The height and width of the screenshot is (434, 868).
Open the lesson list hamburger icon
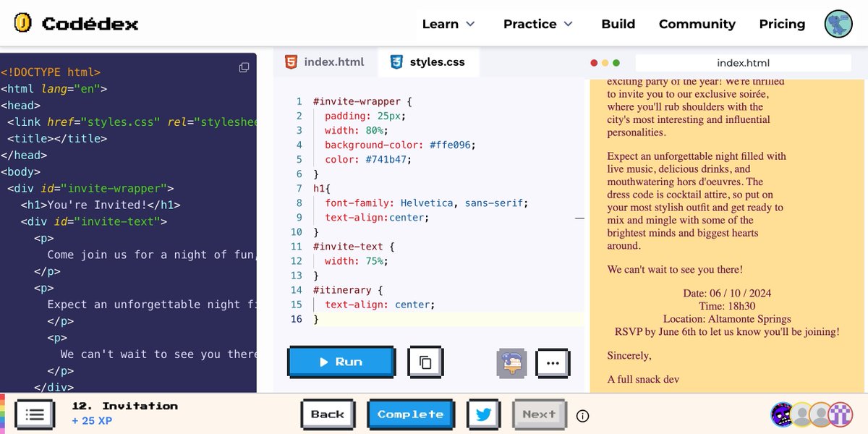(x=35, y=414)
